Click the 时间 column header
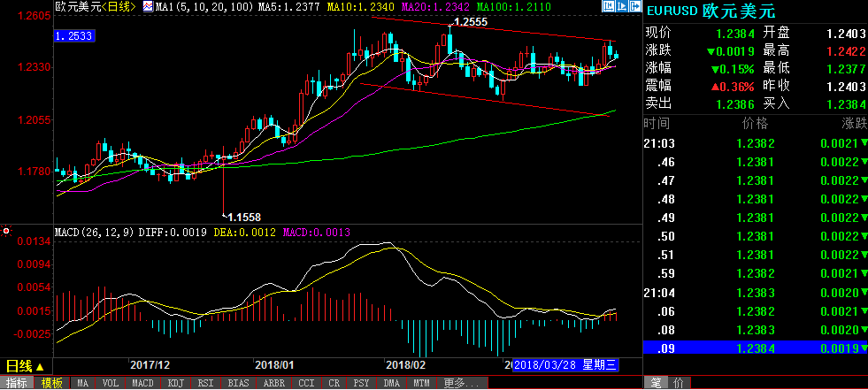The width and height of the screenshot is (868, 390). click(x=656, y=123)
